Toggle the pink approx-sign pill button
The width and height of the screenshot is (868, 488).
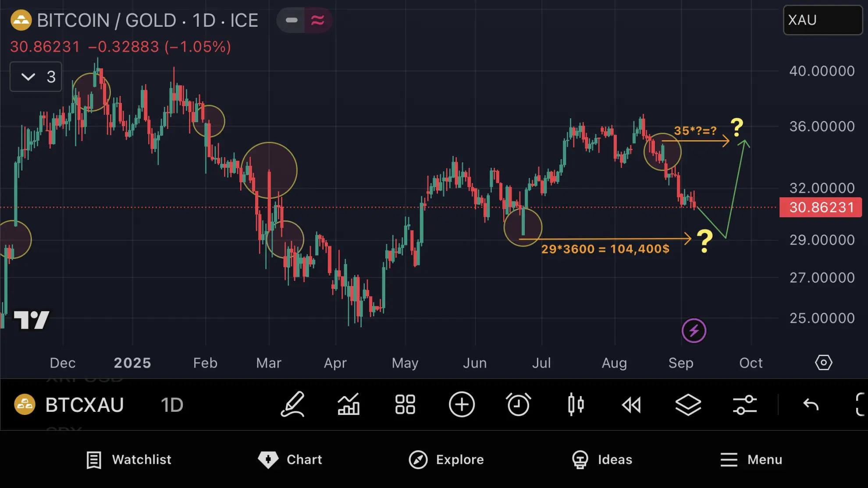[318, 20]
